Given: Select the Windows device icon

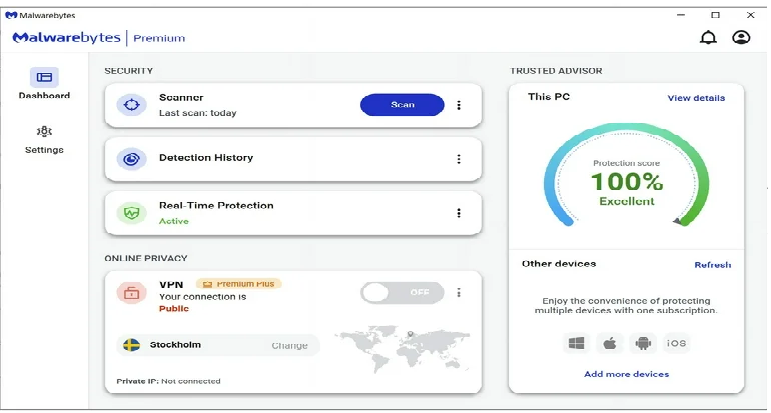Looking at the screenshot, I should coord(576,343).
